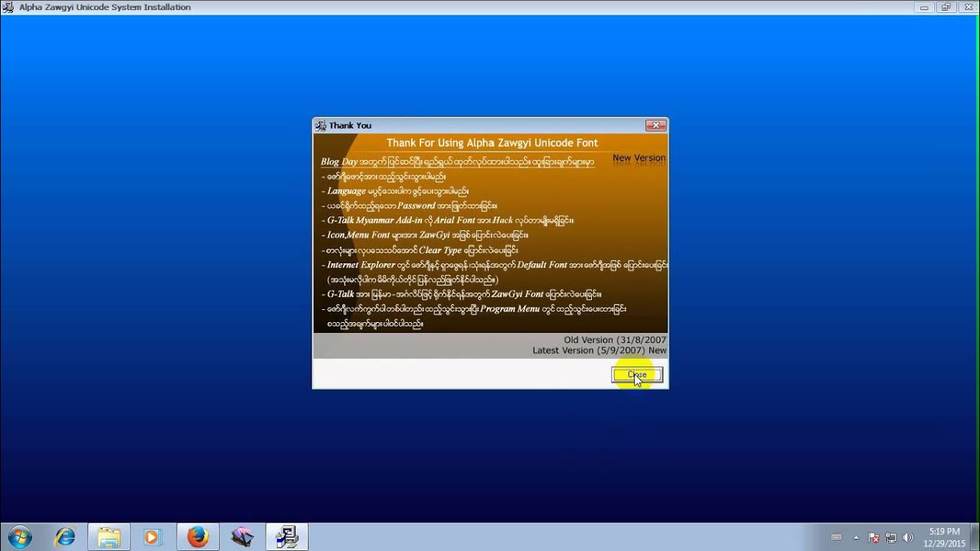Click the 'G-Talk' ZawGyi Font line
The image size is (980, 551).
pos(462,294)
